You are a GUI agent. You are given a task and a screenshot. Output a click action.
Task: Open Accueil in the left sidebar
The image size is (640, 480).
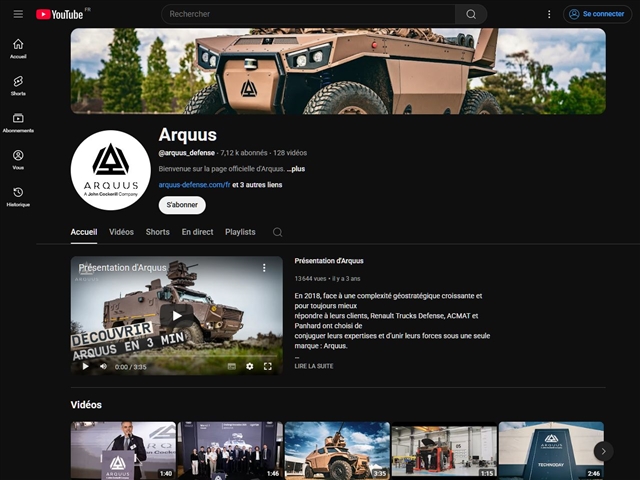coord(18,49)
